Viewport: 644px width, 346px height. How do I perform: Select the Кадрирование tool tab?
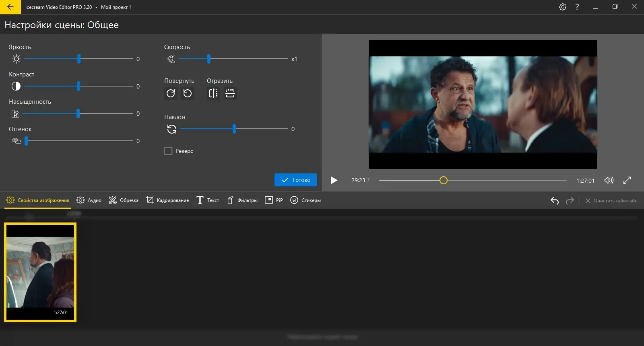[x=167, y=200]
